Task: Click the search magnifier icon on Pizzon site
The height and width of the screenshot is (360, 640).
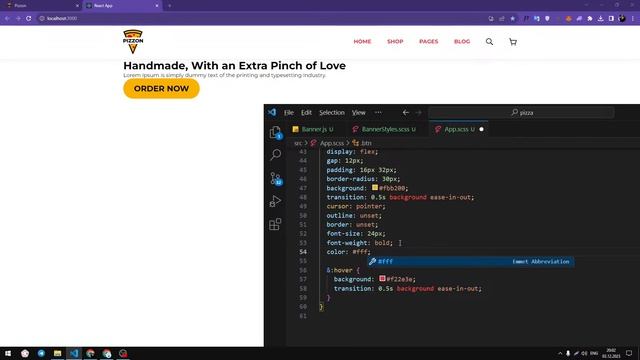Action: [489, 42]
